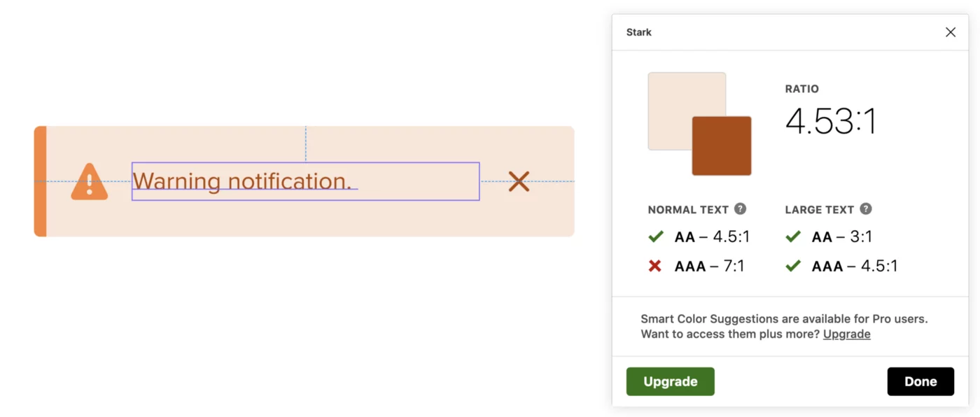Open the help icon beside Normal Text
This screenshot has width=980, height=417.
pos(740,208)
